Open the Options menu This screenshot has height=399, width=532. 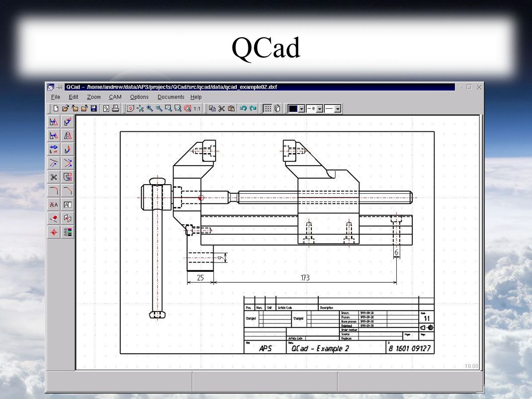[x=139, y=97]
